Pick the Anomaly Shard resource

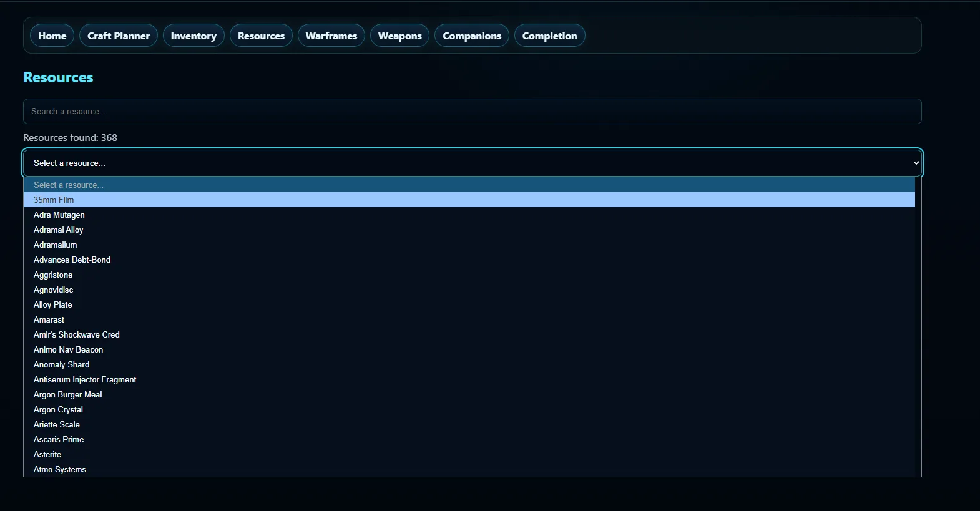click(469, 364)
